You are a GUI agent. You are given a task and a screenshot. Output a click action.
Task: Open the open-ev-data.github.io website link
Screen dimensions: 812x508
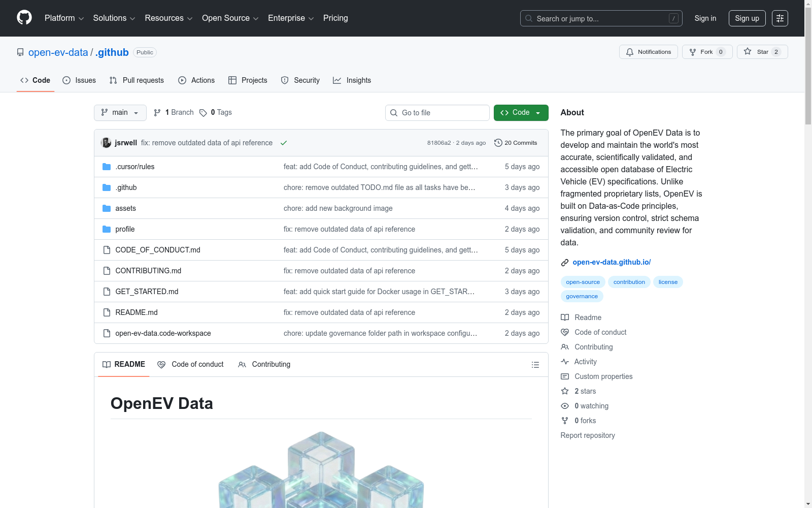[612, 262]
